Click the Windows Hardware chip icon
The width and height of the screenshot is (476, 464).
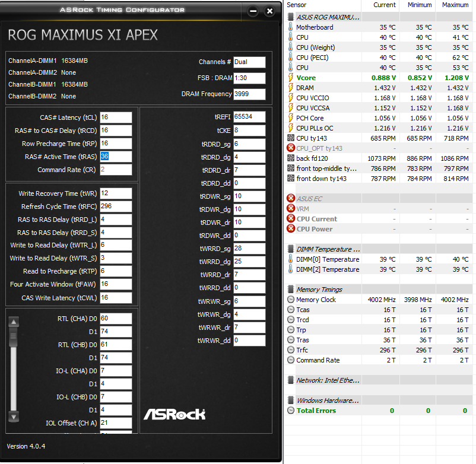[290, 401]
